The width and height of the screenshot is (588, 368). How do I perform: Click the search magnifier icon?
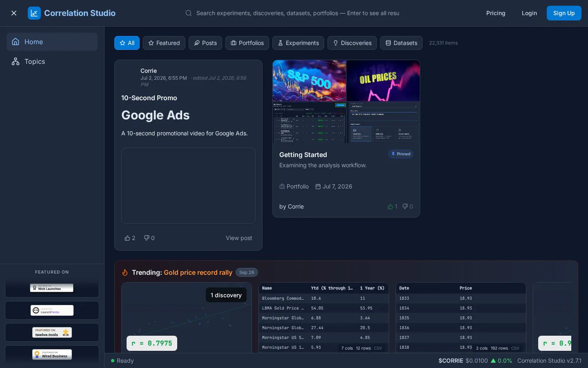pyautogui.click(x=189, y=13)
